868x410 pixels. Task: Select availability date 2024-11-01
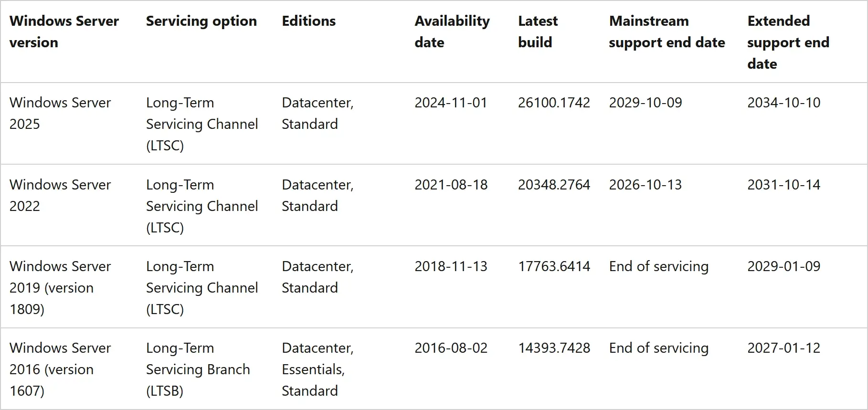(451, 103)
